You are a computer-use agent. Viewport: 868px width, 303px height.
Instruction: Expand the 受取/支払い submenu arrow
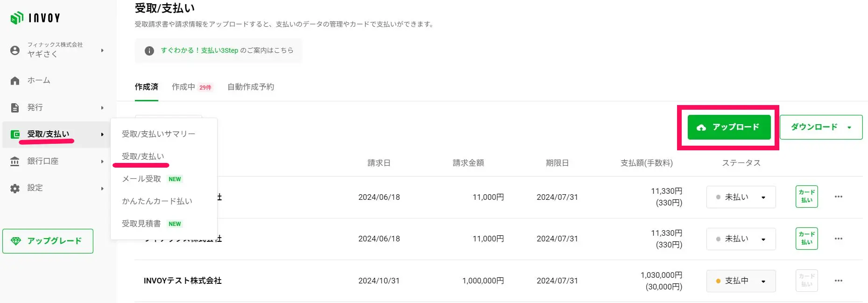click(x=102, y=134)
